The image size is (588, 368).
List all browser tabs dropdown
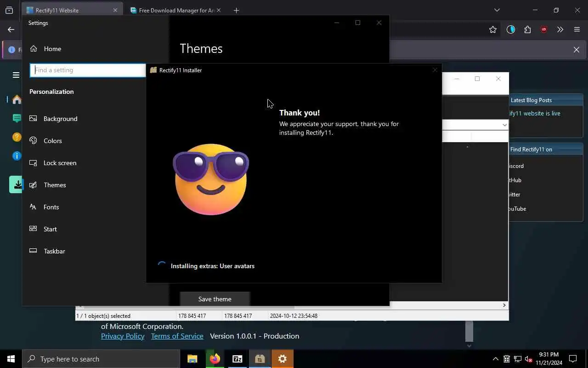[x=497, y=10]
